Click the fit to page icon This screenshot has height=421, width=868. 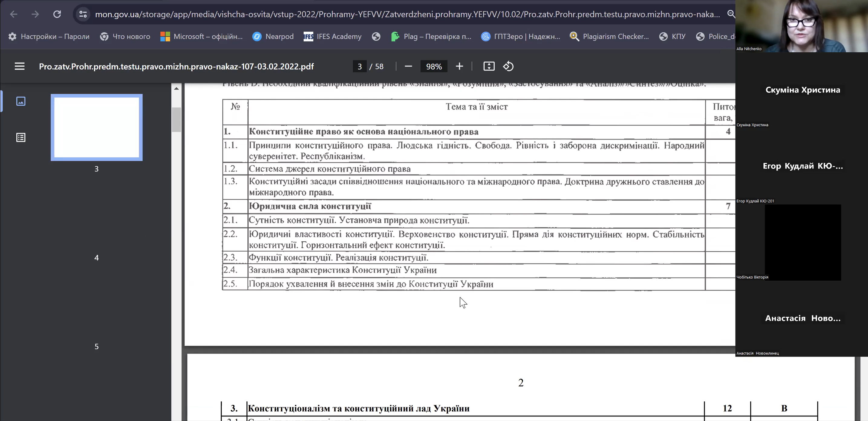pos(488,67)
